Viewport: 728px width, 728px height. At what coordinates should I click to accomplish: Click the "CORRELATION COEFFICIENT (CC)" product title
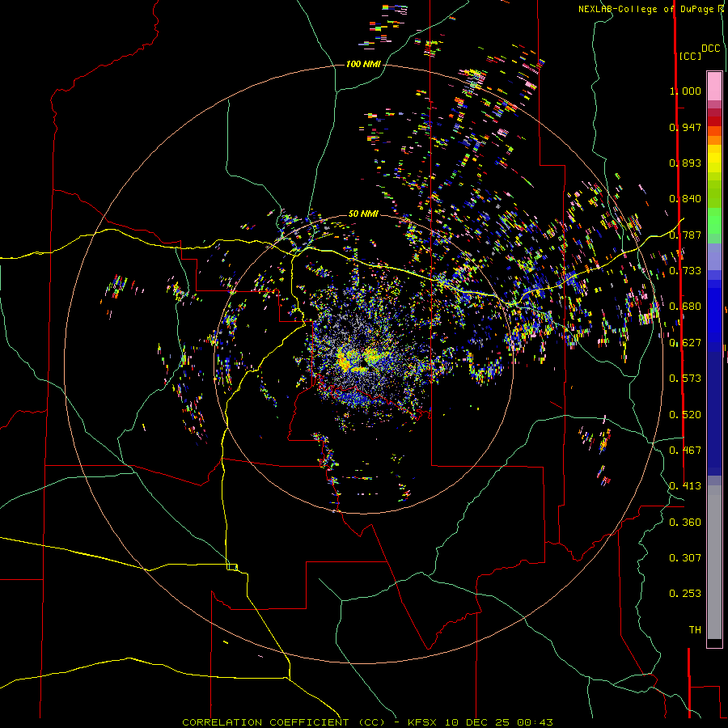tap(284, 722)
